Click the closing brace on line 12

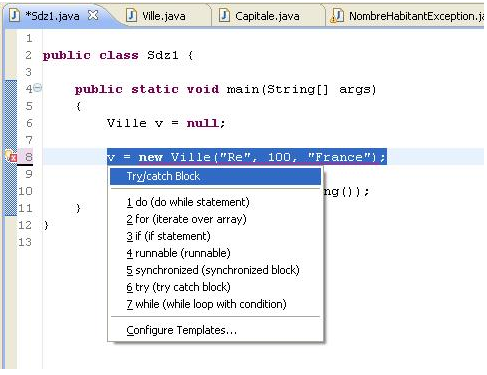click(46, 225)
